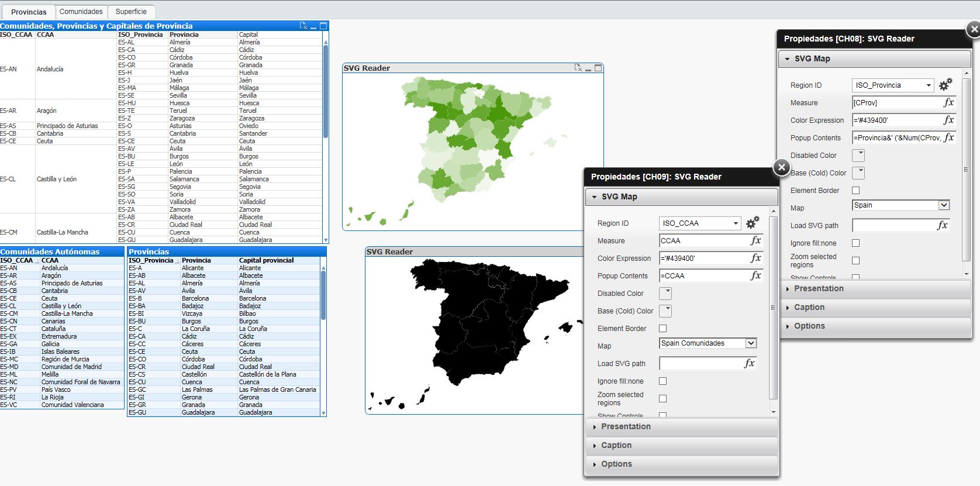Open Map dropdown showing Spain in CH08
Viewport: 980px width, 486px height.
click(x=901, y=205)
